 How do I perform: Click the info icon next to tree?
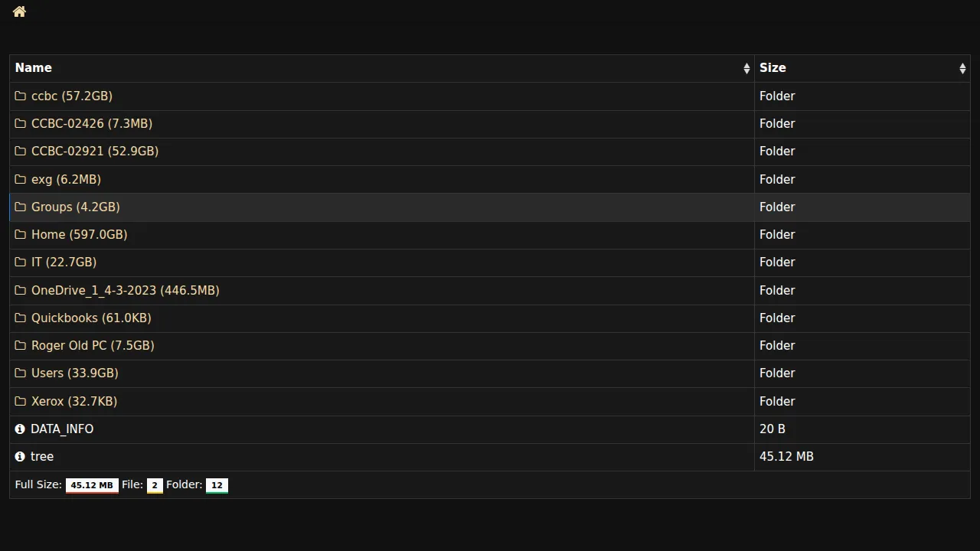click(20, 457)
